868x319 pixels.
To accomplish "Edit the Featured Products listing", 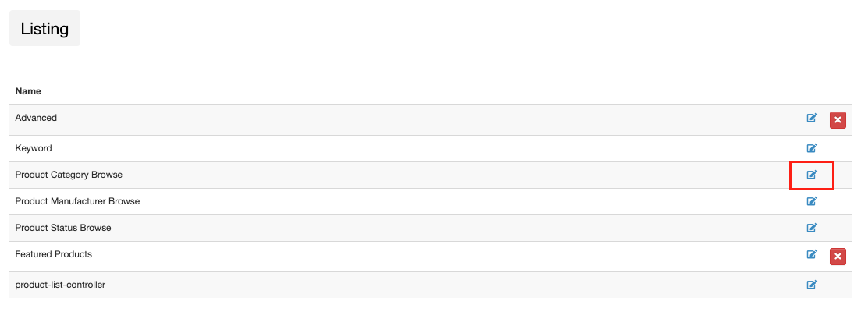I will pyautogui.click(x=812, y=254).
